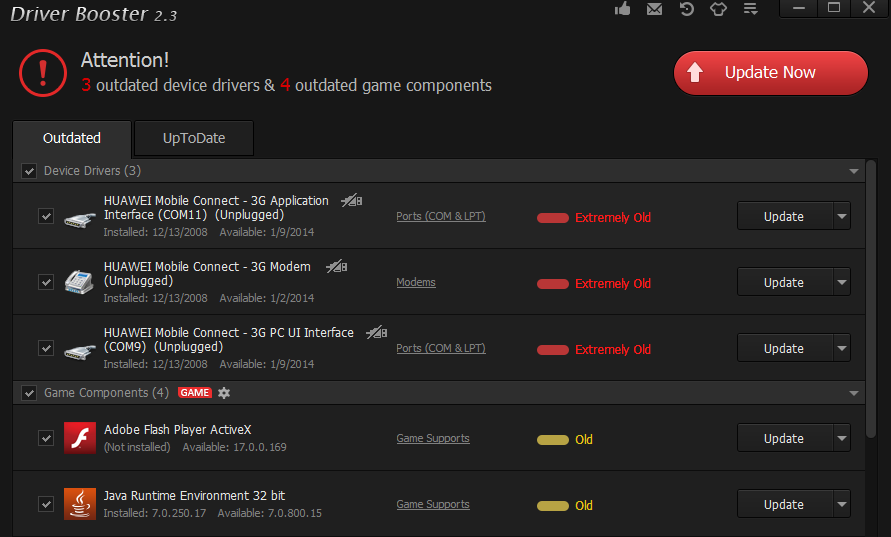Screen dimensions: 891x537
Task: Open Game Supports link for Java Runtime
Action: pyautogui.click(x=433, y=504)
